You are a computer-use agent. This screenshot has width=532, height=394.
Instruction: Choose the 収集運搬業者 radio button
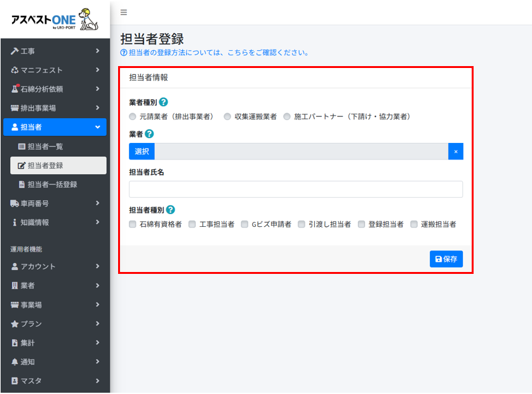pyautogui.click(x=227, y=117)
